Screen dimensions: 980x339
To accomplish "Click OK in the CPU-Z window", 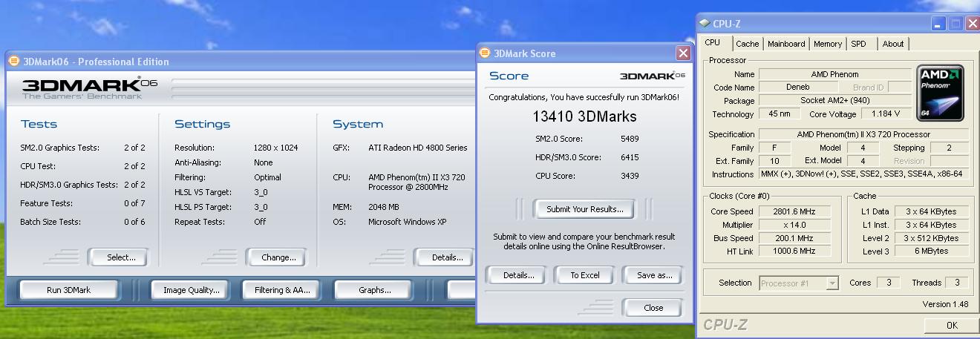I will (952, 325).
